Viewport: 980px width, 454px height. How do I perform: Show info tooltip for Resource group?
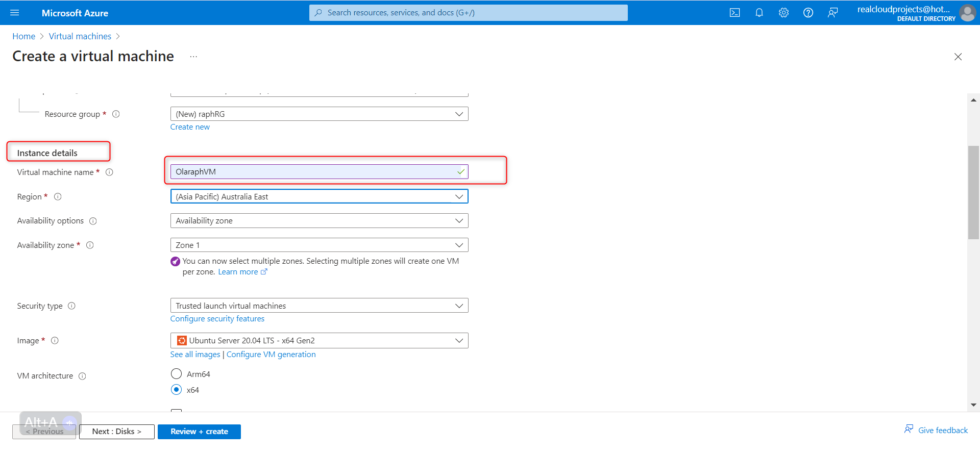116,114
